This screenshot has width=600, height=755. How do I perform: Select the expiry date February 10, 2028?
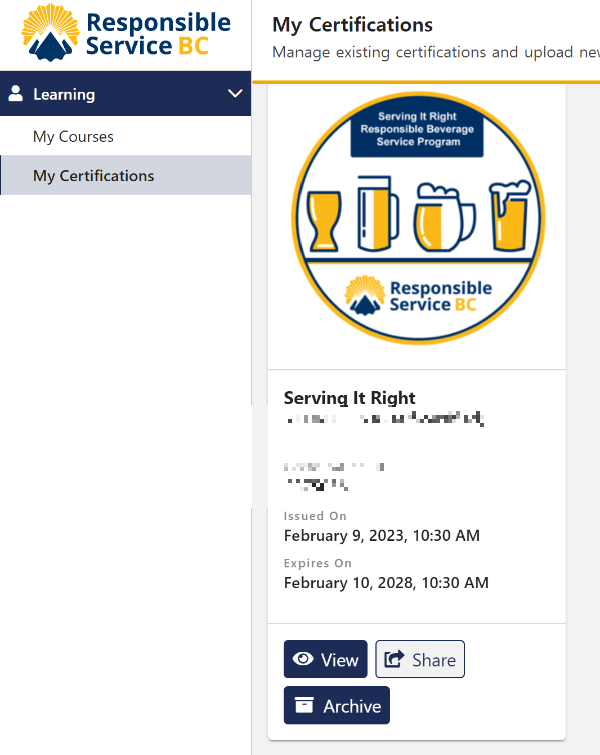386,583
